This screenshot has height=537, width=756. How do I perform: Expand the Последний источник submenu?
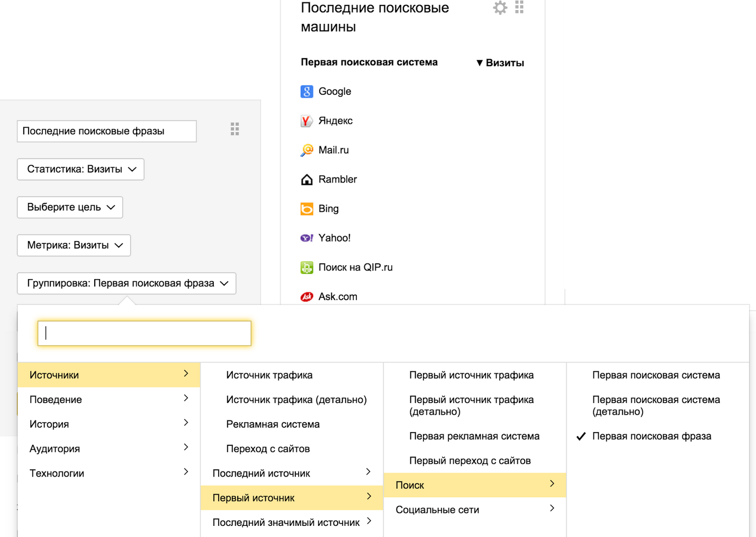pyautogui.click(x=292, y=473)
